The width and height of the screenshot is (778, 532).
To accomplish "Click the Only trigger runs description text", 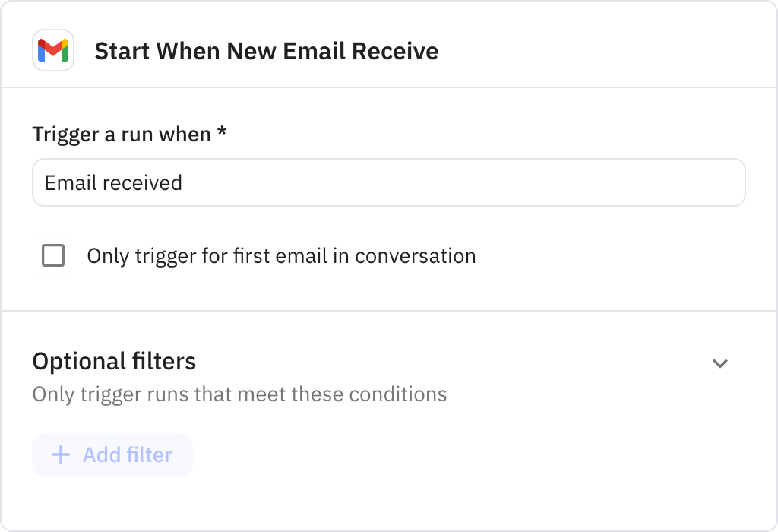I will pyautogui.click(x=239, y=394).
